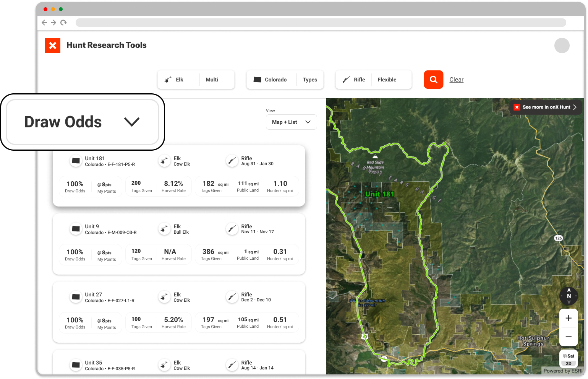The width and height of the screenshot is (588, 379).
Task: Select the Unit 9 card title
Action: point(92,226)
